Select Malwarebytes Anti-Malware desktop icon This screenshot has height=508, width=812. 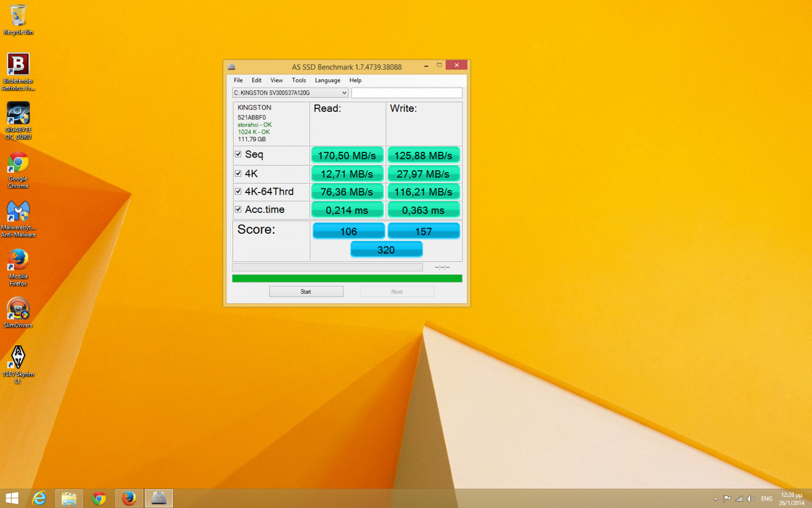pos(18,219)
